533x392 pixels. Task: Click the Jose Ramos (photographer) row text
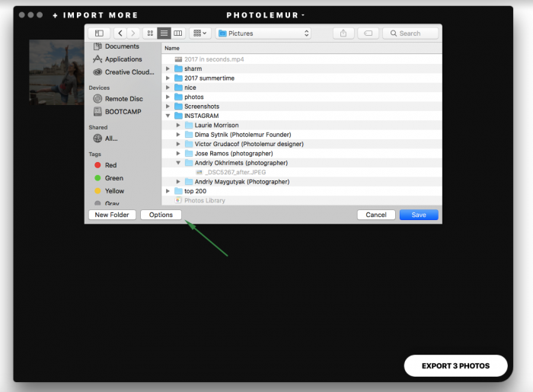(234, 154)
